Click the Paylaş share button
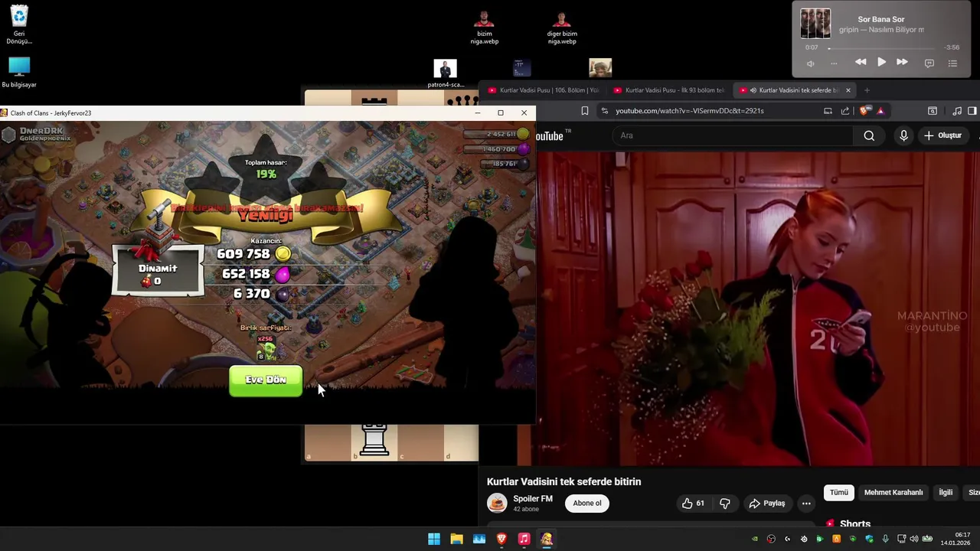The image size is (980, 551). point(767,503)
